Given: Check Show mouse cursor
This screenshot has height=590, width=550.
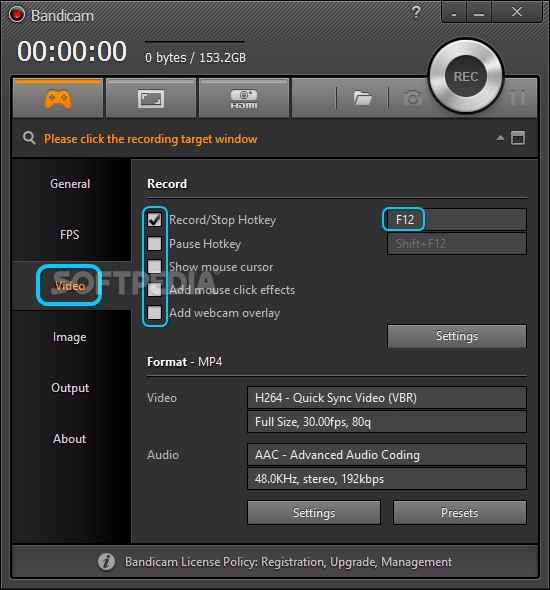Looking at the screenshot, I should tap(154, 266).
